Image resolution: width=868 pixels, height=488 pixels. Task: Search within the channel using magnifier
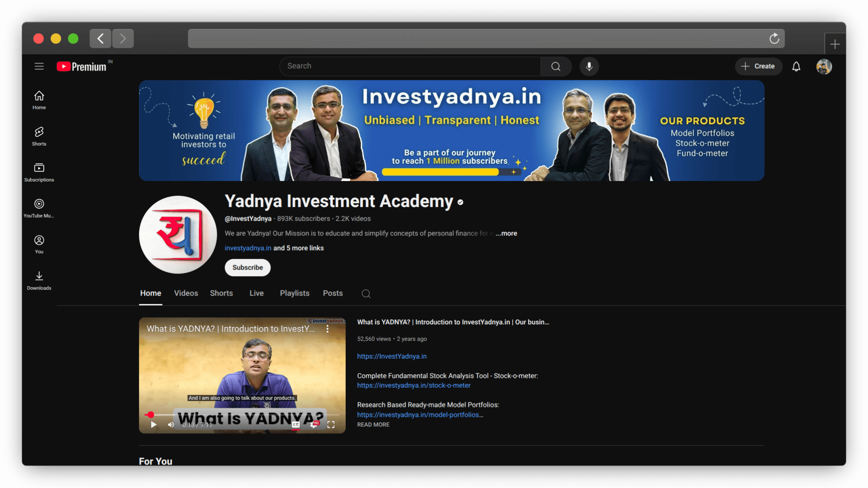366,294
